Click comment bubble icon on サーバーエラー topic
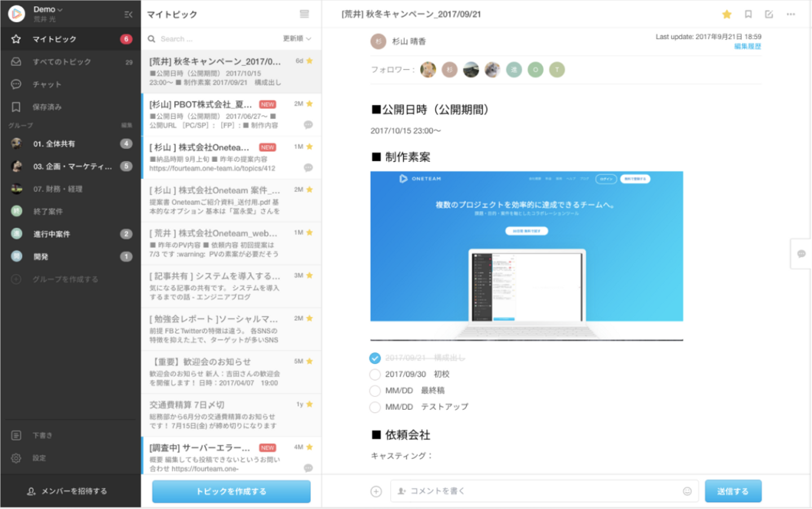This screenshot has height=509, width=812. pyautogui.click(x=308, y=468)
